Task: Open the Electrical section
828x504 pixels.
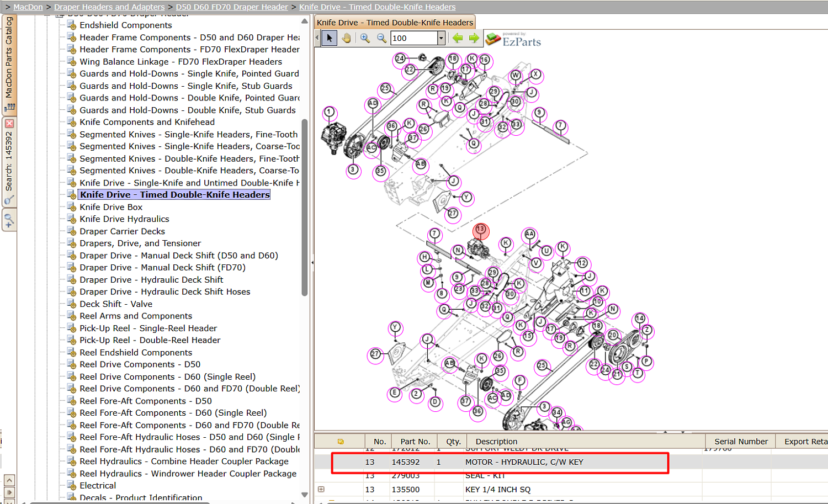Action: pos(98,486)
